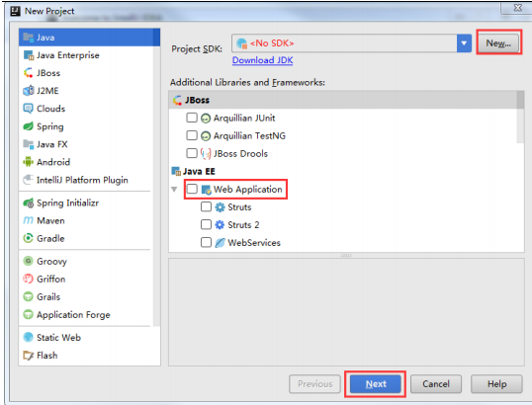This screenshot has width=532, height=405.
Task: Select the Android robot icon
Action: (28, 162)
